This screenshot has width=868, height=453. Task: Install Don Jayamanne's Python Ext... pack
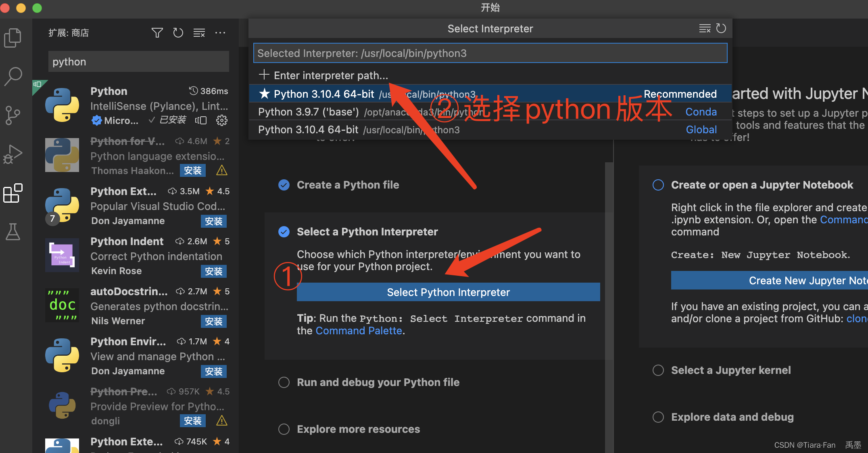[213, 221]
